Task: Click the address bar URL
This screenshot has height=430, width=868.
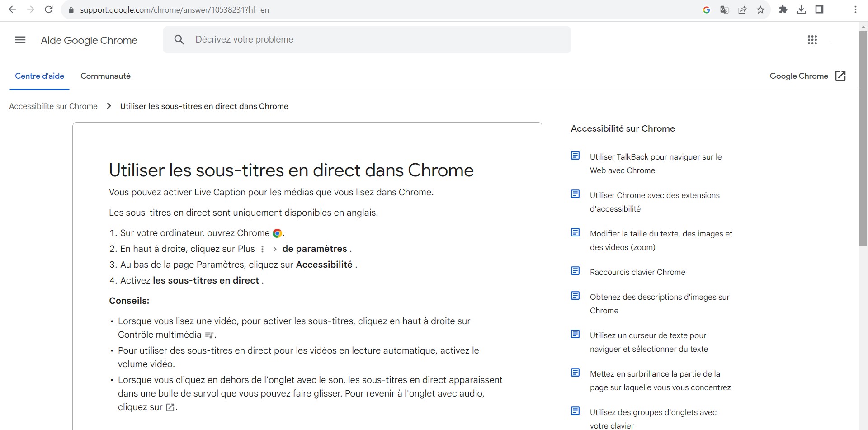Action: tap(175, 10)
